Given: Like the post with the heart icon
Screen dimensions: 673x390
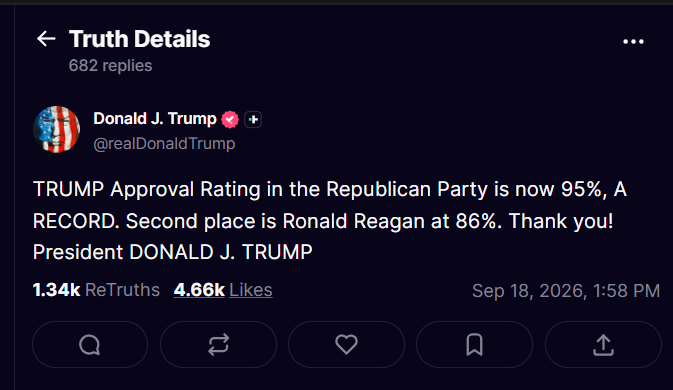Looking at the screenshot, I should (346, 345).
